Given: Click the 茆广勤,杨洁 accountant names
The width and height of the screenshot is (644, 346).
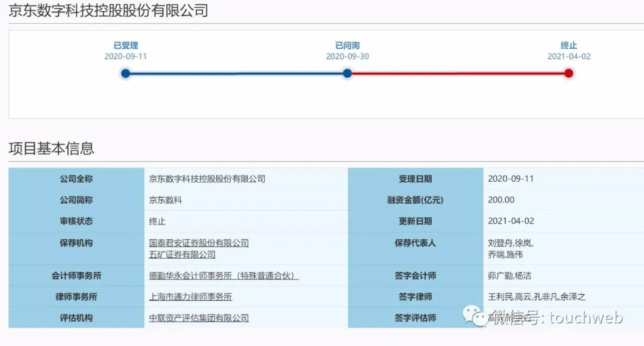Looking at the screenshot, I should 510,276.
